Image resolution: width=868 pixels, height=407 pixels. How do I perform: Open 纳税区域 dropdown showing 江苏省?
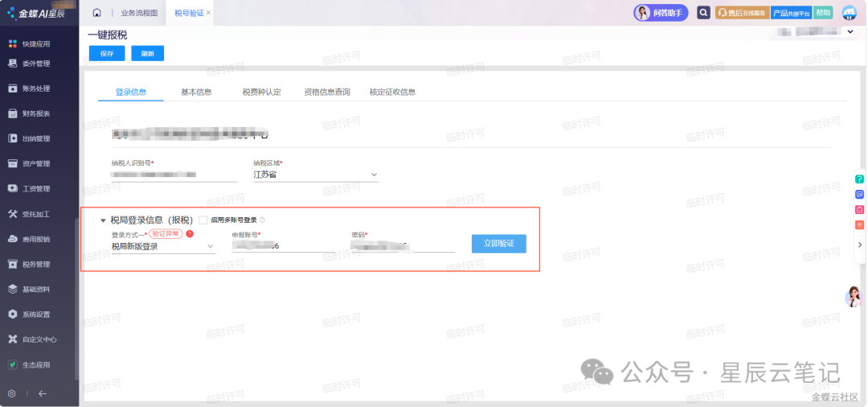tap(316, 175)
